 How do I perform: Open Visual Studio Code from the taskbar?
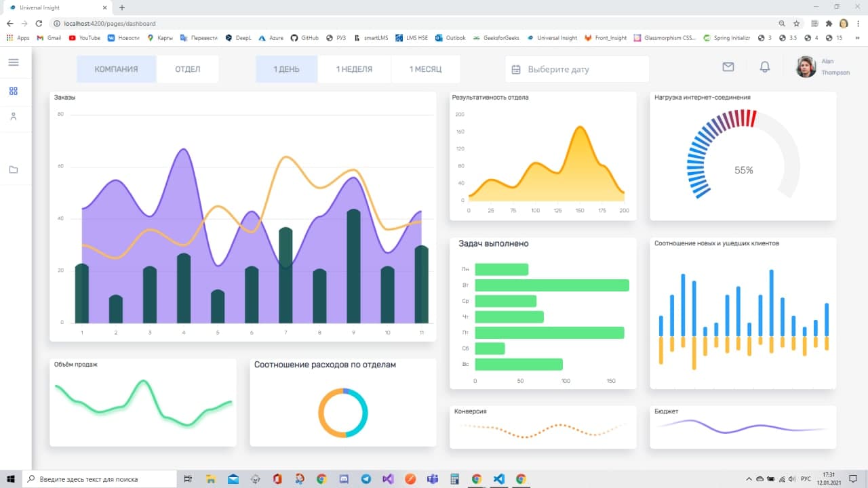pyautogui.click(x=498, y=479)
